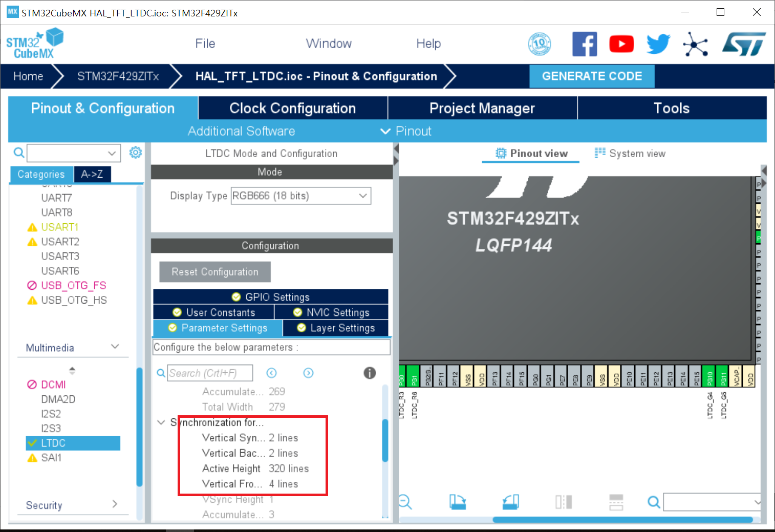Select pin PE10 on the chip
775x532 pixels.
[x=629, y=376]
